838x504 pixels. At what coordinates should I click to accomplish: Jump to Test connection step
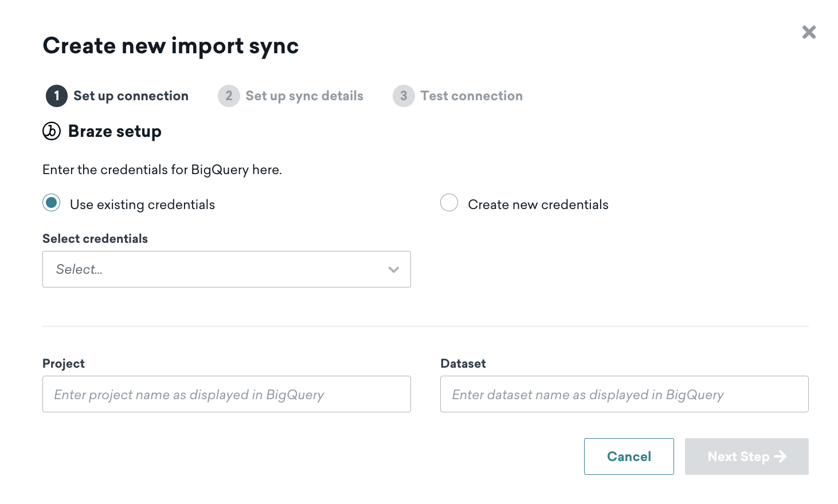pos(471,96)
